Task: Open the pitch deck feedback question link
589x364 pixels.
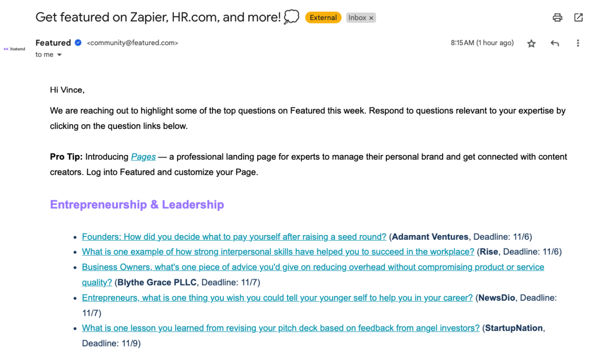Action: tap(281, 328)
